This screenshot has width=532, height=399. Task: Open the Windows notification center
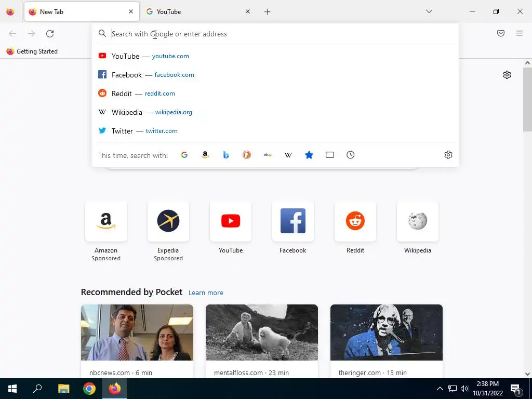tap(516, 389)
